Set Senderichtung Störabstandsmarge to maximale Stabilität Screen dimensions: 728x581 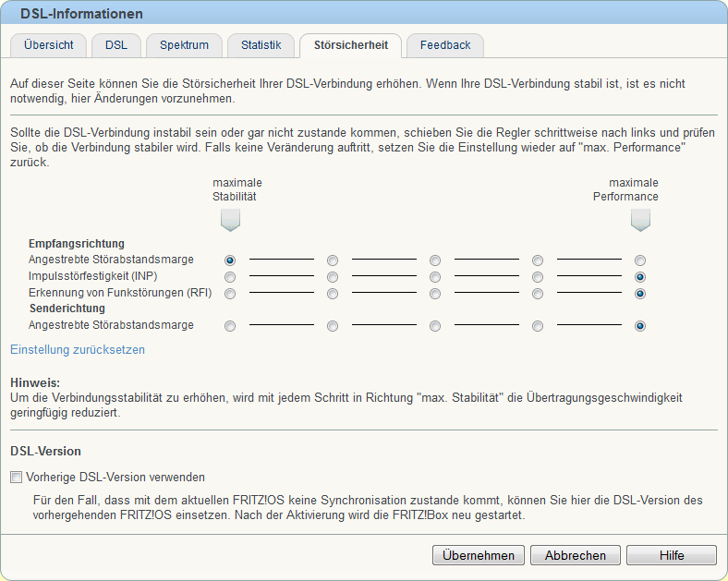(230, 326)
